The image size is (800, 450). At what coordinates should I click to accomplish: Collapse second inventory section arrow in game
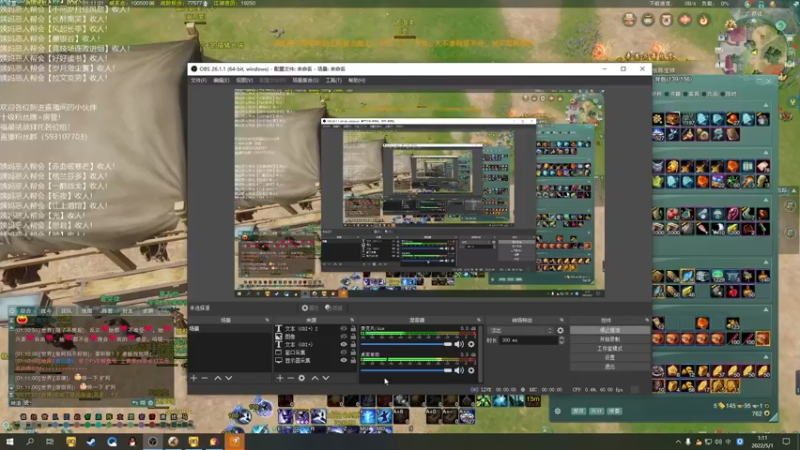click(x=765, y=153)
